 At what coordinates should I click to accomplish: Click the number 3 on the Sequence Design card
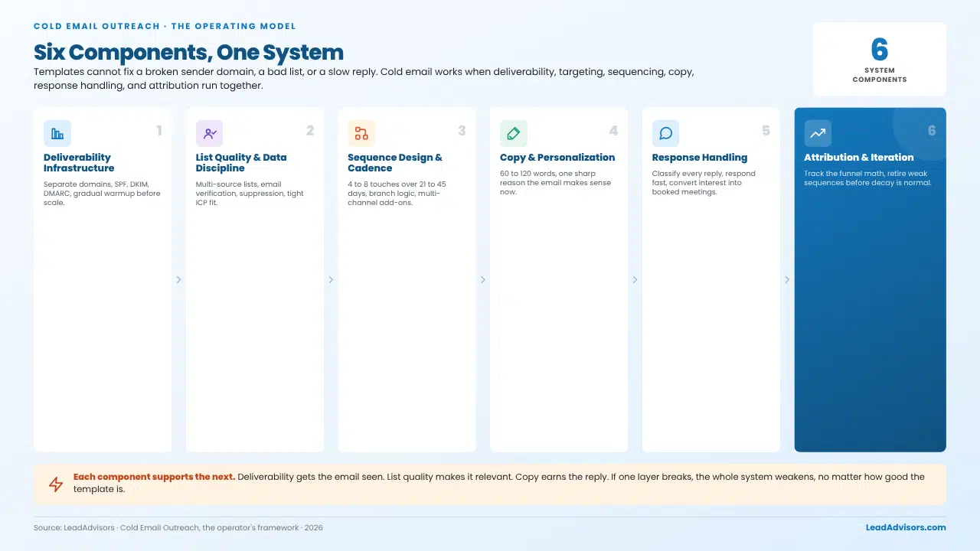pos(462,131)
